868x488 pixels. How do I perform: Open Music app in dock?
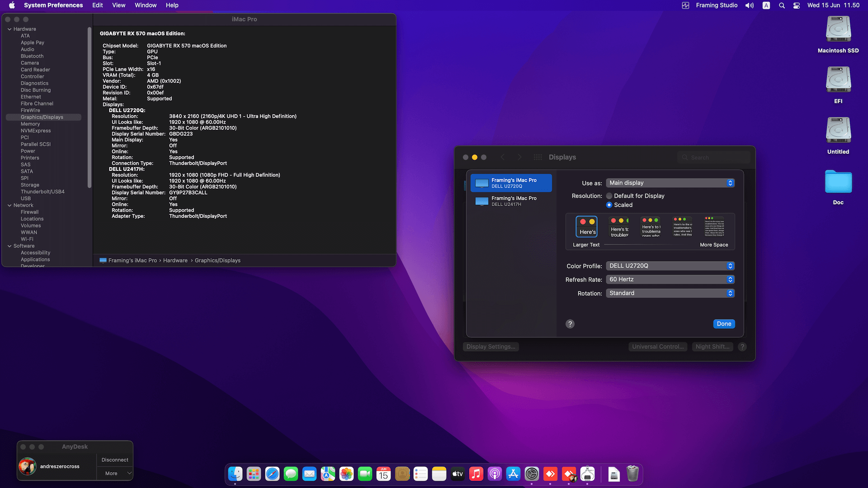[476, 474]
